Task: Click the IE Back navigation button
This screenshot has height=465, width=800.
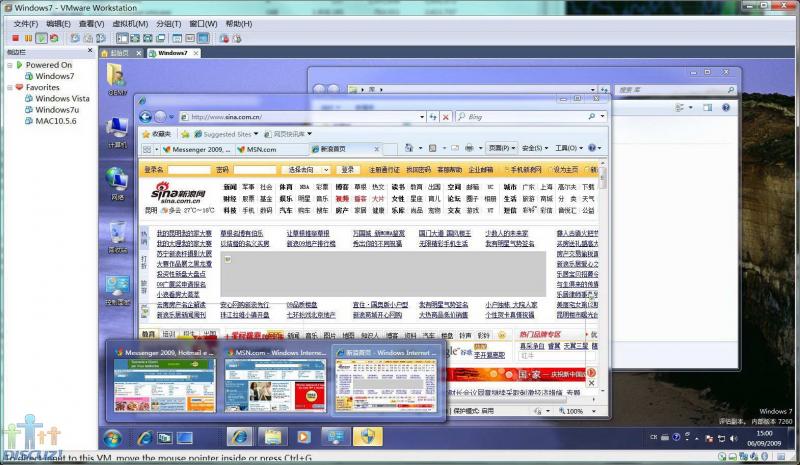Action: click(x=145, y=117)
